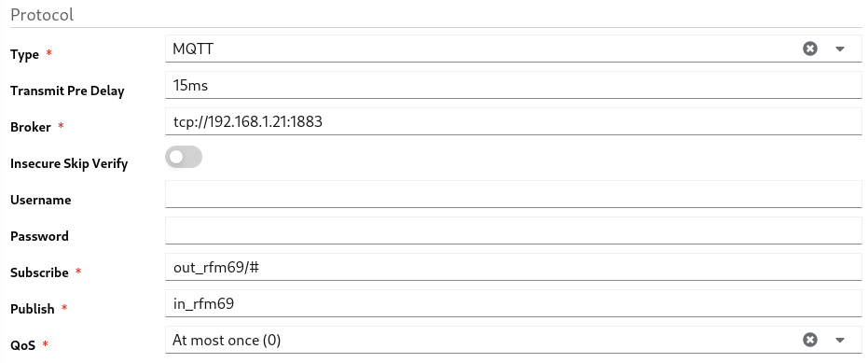Image resolution: width=868 pixels, height=363 pixels.
Task: Click the Subscribe field label
Action: (x=39, y=272)
